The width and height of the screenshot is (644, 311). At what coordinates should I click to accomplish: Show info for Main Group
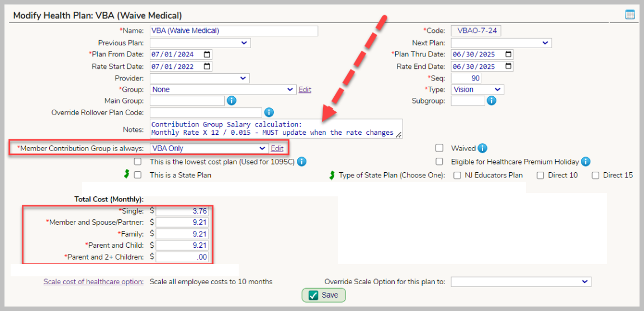pos(231,101)
